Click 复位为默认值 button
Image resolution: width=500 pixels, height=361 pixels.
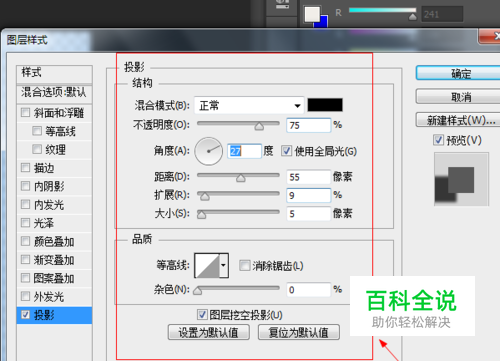pos(299,332)
